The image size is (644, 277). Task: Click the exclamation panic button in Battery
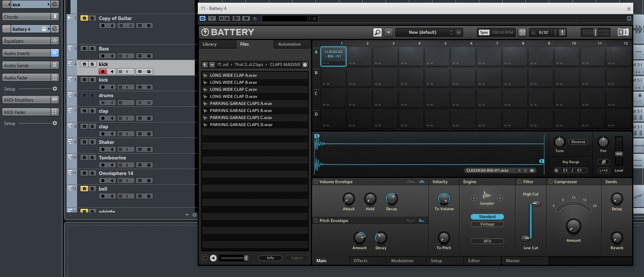562,32
